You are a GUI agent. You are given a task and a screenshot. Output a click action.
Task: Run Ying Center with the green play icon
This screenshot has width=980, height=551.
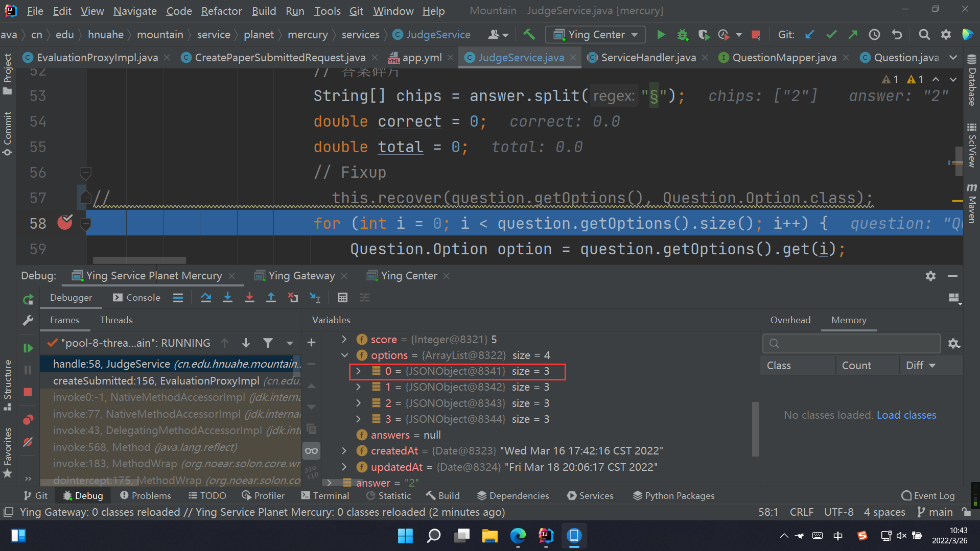click(x=661, y=35)
